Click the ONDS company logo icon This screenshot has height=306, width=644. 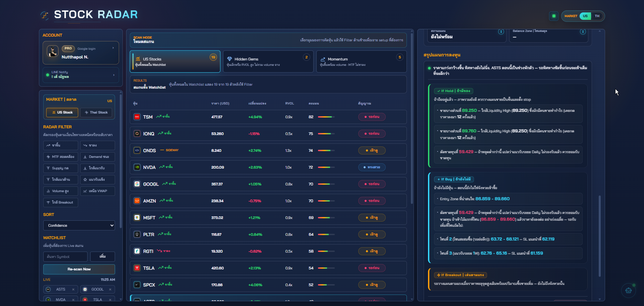tap(137, 150)
